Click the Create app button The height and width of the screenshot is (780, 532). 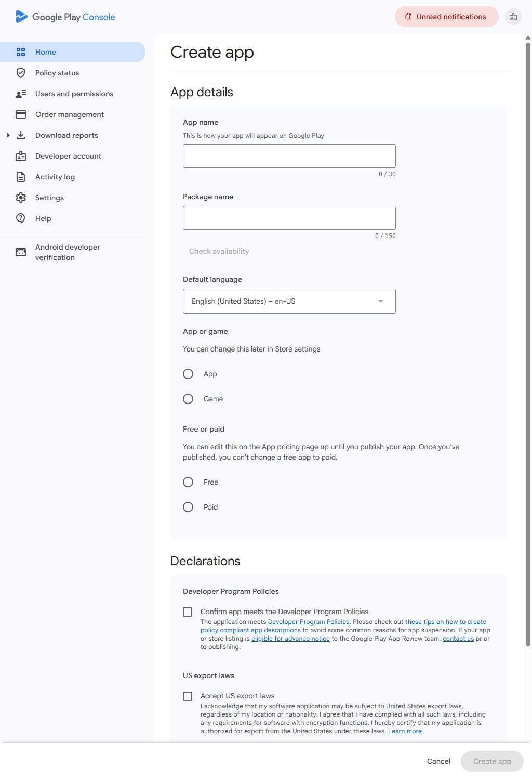(x=492, y=761)
